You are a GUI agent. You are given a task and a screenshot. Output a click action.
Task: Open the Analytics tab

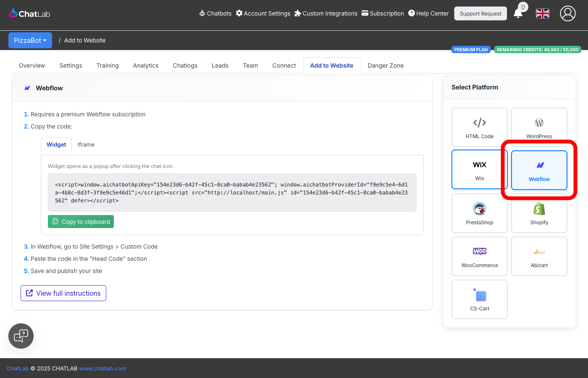click(146, 66)
